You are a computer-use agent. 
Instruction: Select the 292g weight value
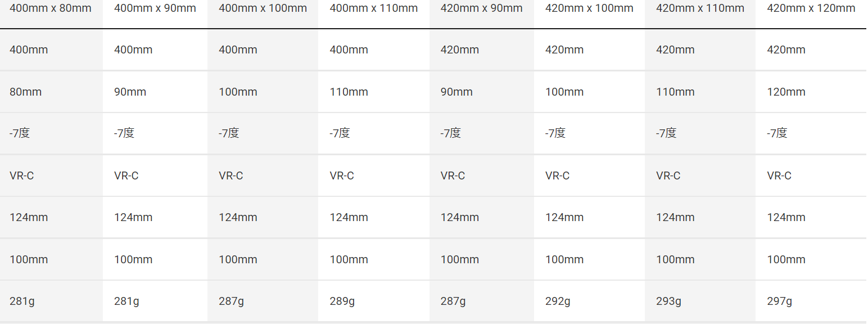[x=558, y=301]
